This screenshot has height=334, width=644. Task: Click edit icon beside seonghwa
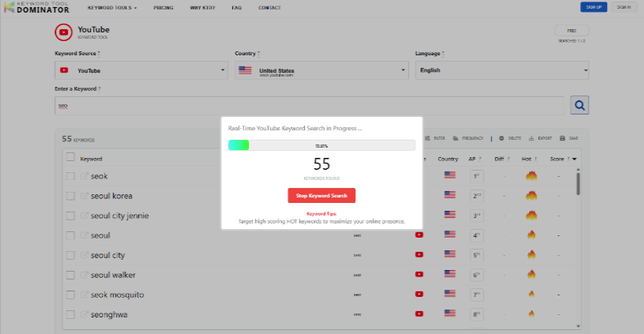(84, 314)
